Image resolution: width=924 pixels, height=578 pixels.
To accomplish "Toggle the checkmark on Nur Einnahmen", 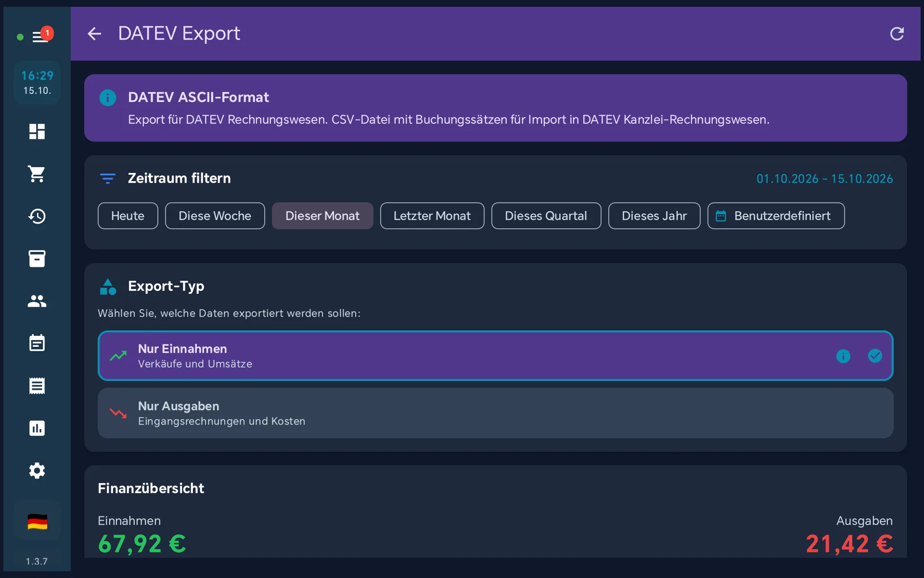I will pos(875,356).
